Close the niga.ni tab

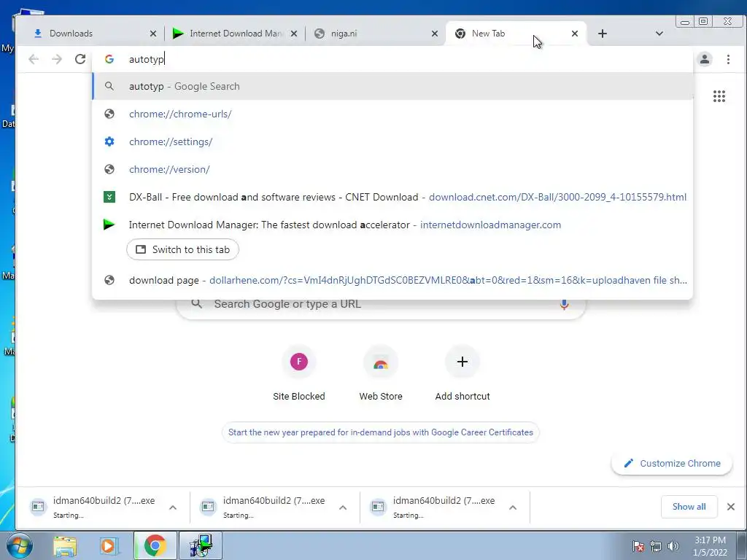(435, 34)
